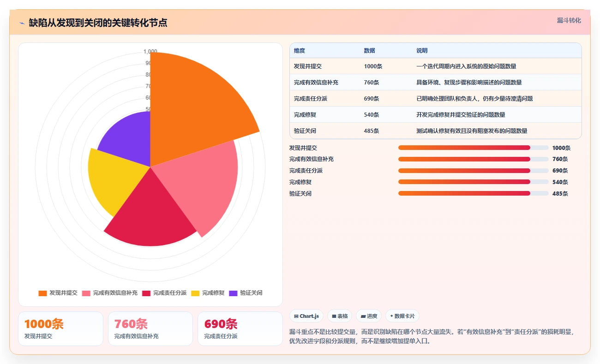Click the 进度 tag chip
The image size is (600, 364).
[369, 316]
